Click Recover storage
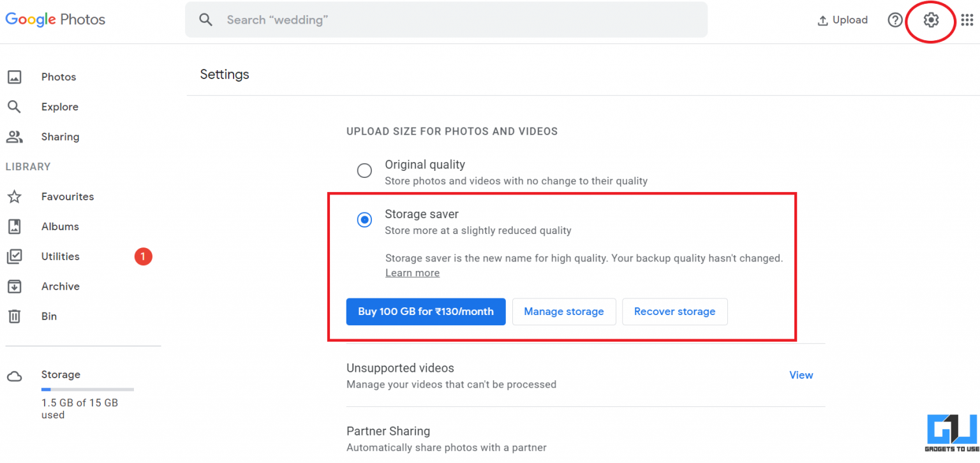 point(674,311)
